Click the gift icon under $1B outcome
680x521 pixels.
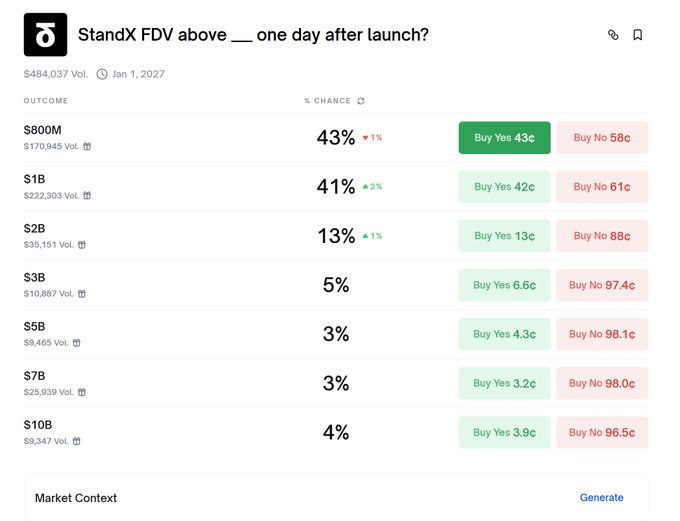pyautogui.click(x=87, y=195)
